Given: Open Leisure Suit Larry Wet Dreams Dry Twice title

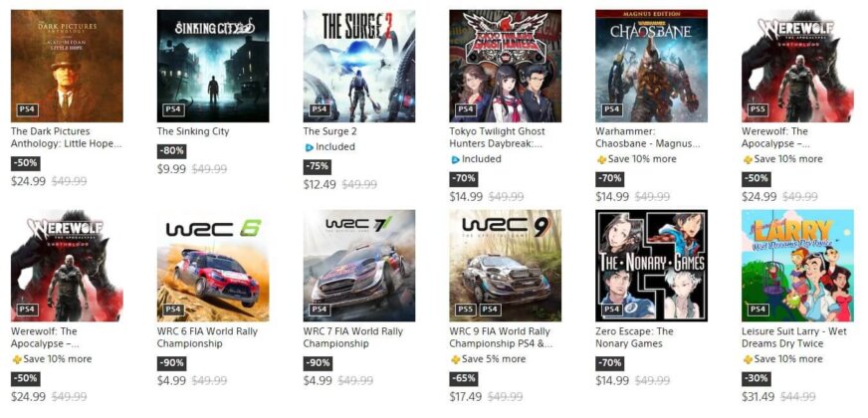Looking at the screenshot, I should (790, 337).
